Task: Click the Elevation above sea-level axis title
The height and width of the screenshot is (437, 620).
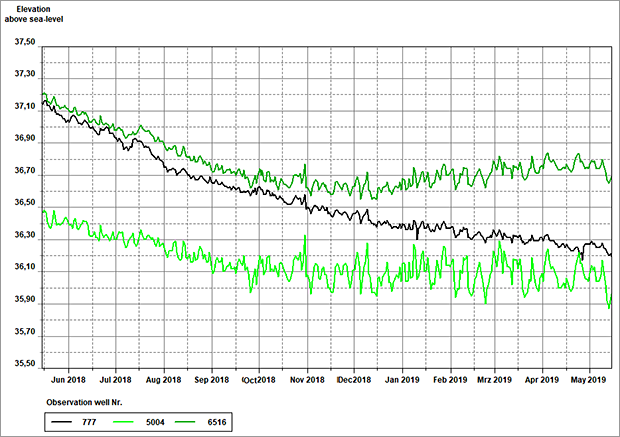Action: [34, 14]
